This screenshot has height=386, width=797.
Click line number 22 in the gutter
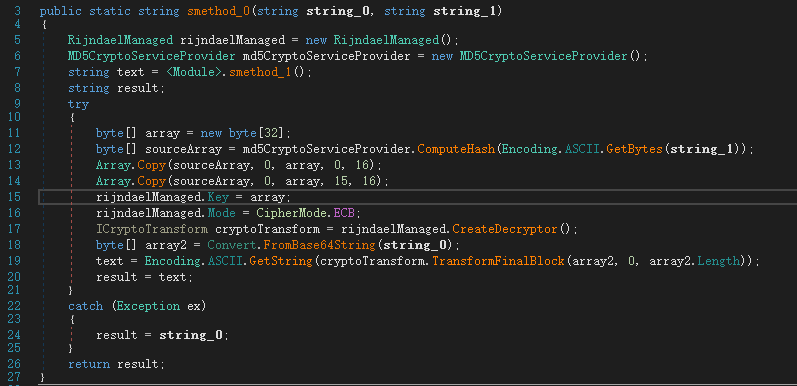point(14,305)
